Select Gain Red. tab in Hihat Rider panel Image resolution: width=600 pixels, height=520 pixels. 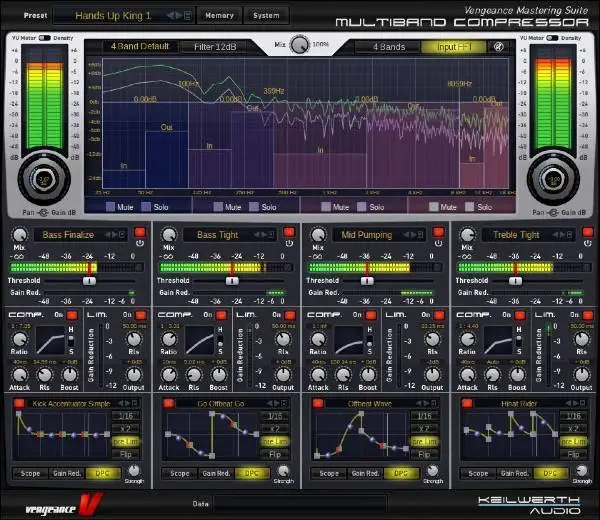[x=514, y=474]
